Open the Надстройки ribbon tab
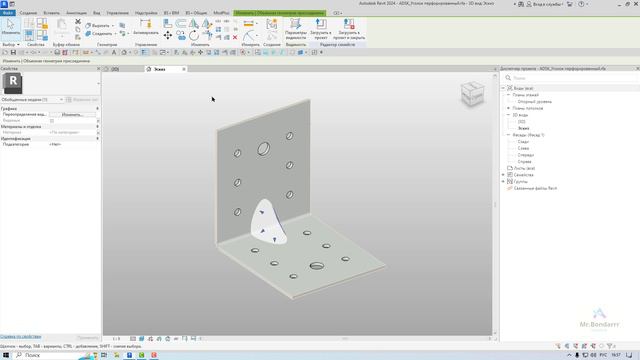Image resolution: width=640 pixels, height=360 pixels. (146, 13)
